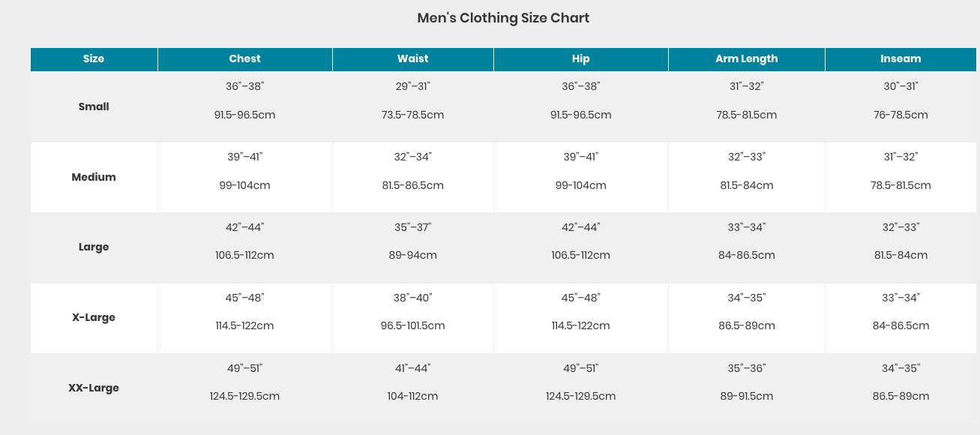Click XX-Large arm length value 89-91.5cm
The width and height of the screenshot is (980, 435).
click(x=746, y=396)
